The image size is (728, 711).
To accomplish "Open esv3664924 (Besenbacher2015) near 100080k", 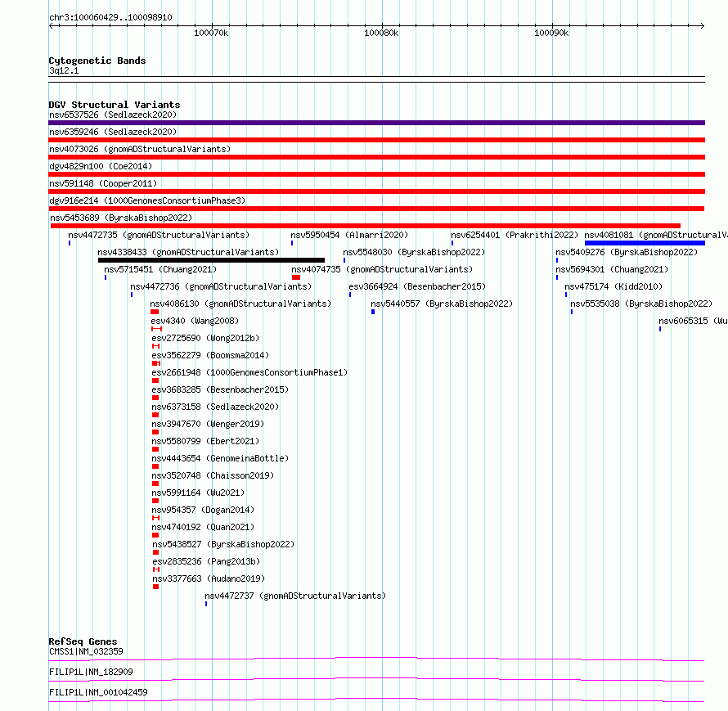I will click(417, 286).
